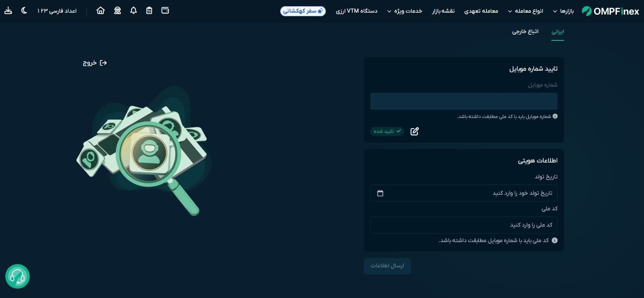Click the کد ملی input field
The image size is (644, 298).
point(464,225)
